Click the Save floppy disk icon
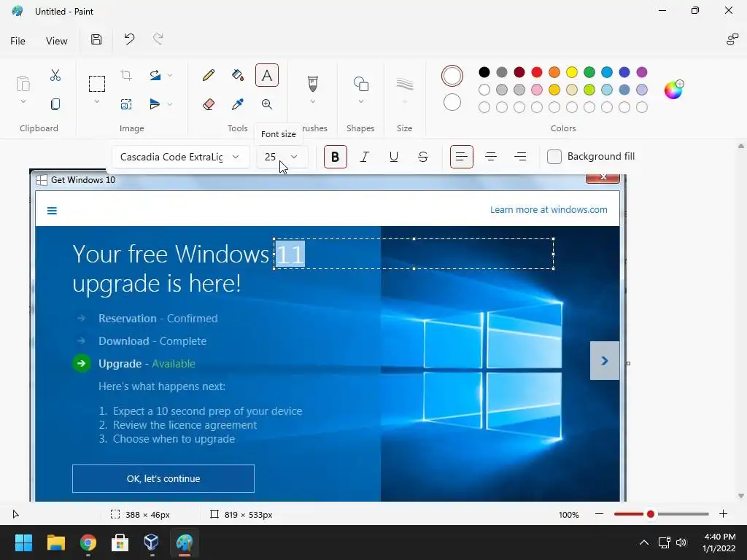Viewport: 747px width, 560px height. pyautogui.click(x=96, y=39)
